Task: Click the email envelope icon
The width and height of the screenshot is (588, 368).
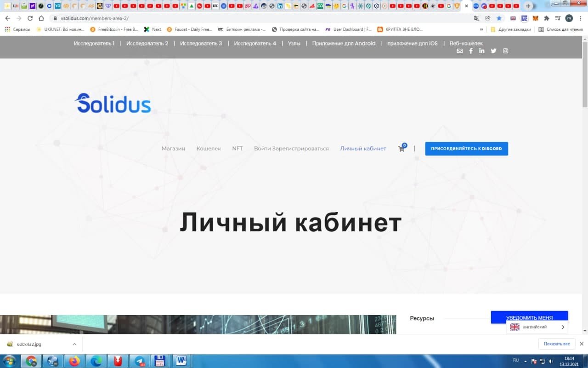Action: [x=459, y=51]
